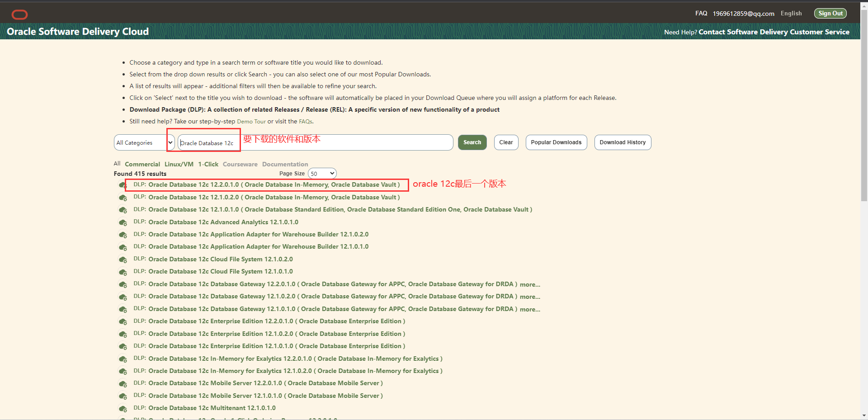Image resolution: width=868 pixels, height=420 pixels.
Task: Open the Page Size dropdown
Action: (322, 174)
